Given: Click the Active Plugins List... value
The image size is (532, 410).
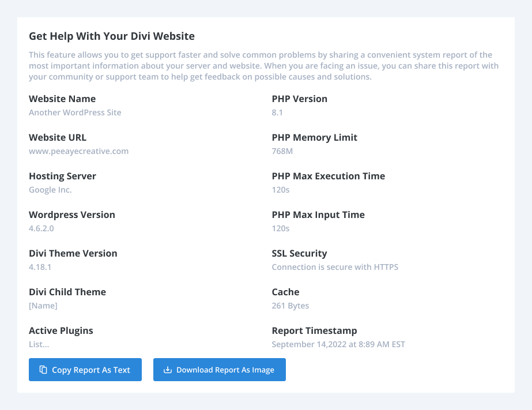Looking at the screenshot, I should [x=39, y=344].
